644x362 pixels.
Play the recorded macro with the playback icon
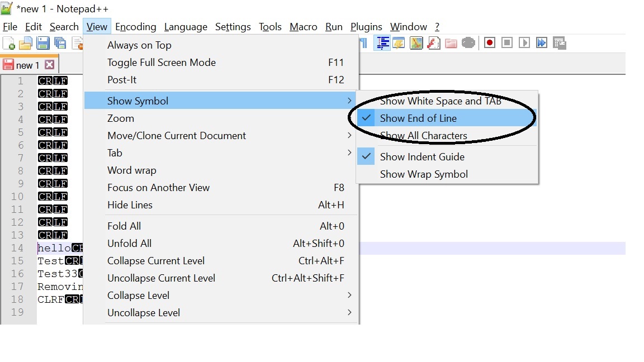pos(524,42)
